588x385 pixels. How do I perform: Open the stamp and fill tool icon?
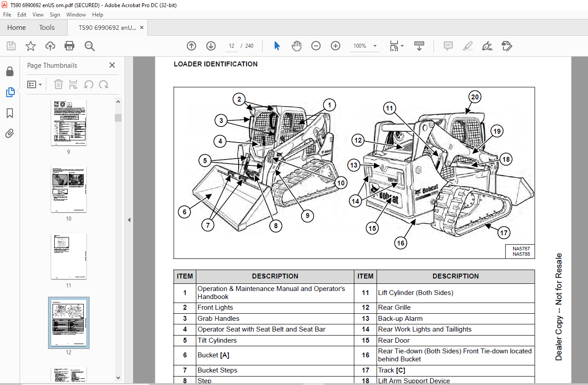507,46
